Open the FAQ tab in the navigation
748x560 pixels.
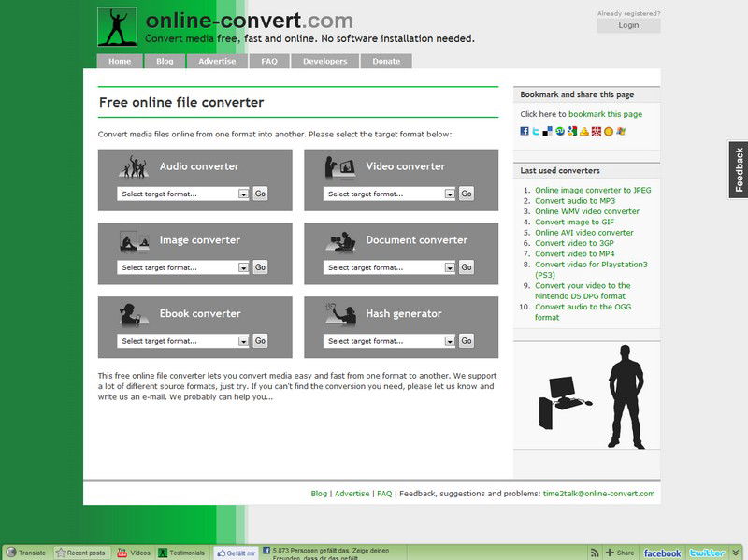(269, 62)
